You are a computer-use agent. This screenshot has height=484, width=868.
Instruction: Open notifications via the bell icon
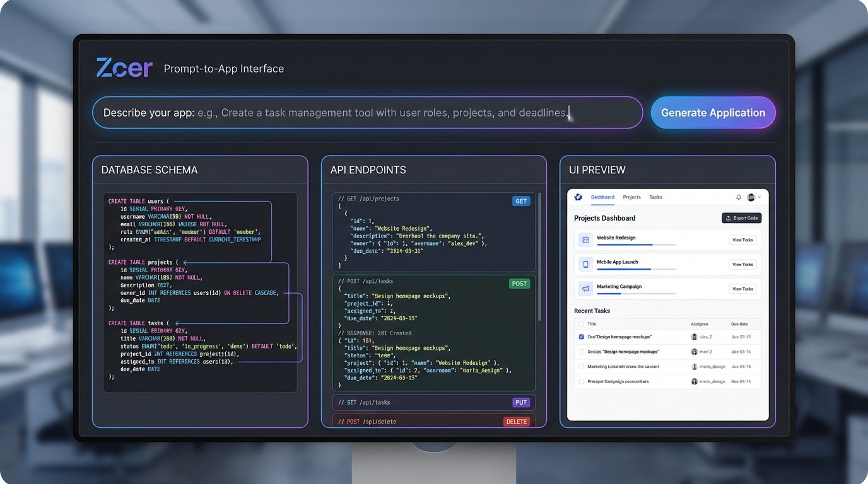point(738,197)
